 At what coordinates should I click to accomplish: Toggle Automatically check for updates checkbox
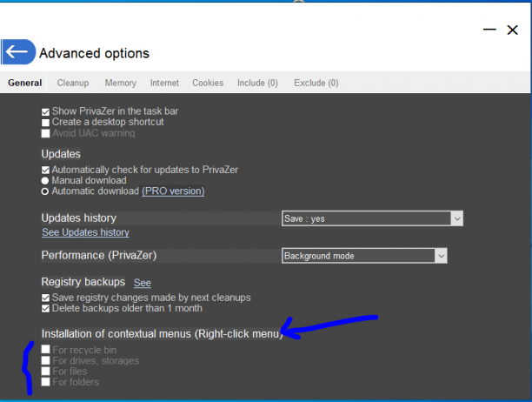tap(45, 170)
